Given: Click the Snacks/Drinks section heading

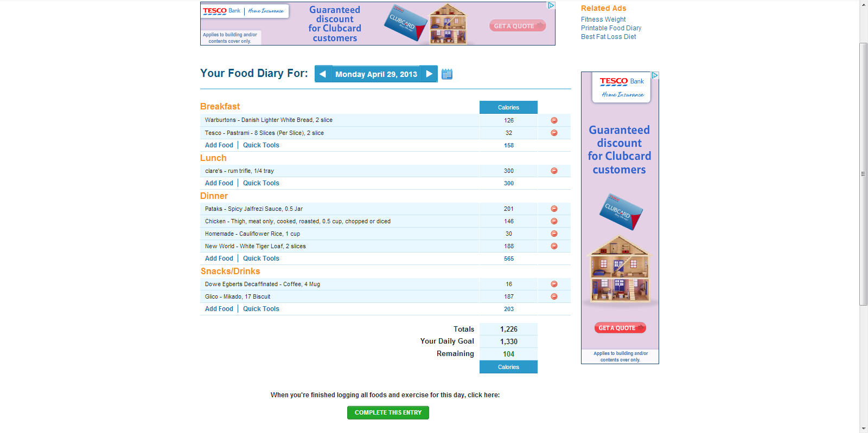Looking at the screenshot, I should (230, 271).
